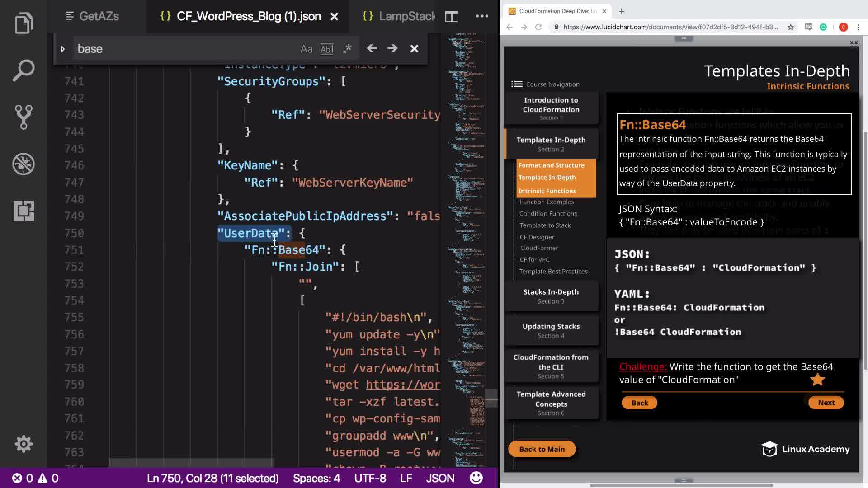Image resolution: width=868 pixels, height=488 pixels.
Task: Open JSON language mode selector
Action: click(440, 478)
